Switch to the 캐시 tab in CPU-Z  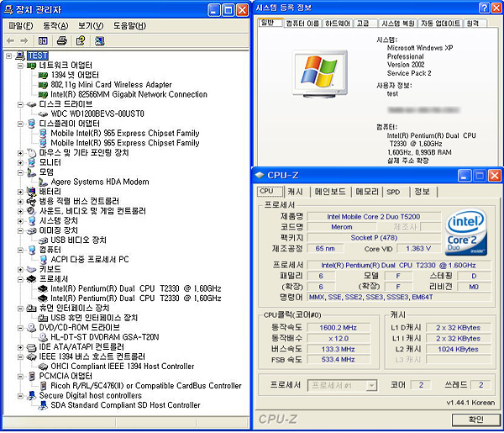click(296, 192)
